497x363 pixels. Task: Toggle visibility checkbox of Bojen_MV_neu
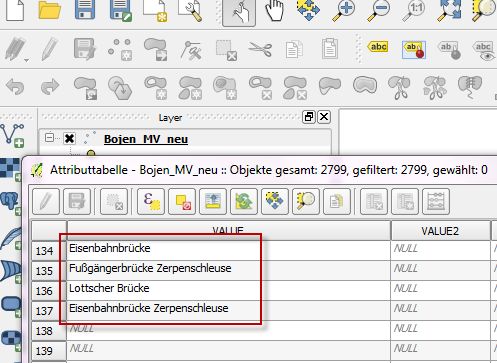coord(69,138)
